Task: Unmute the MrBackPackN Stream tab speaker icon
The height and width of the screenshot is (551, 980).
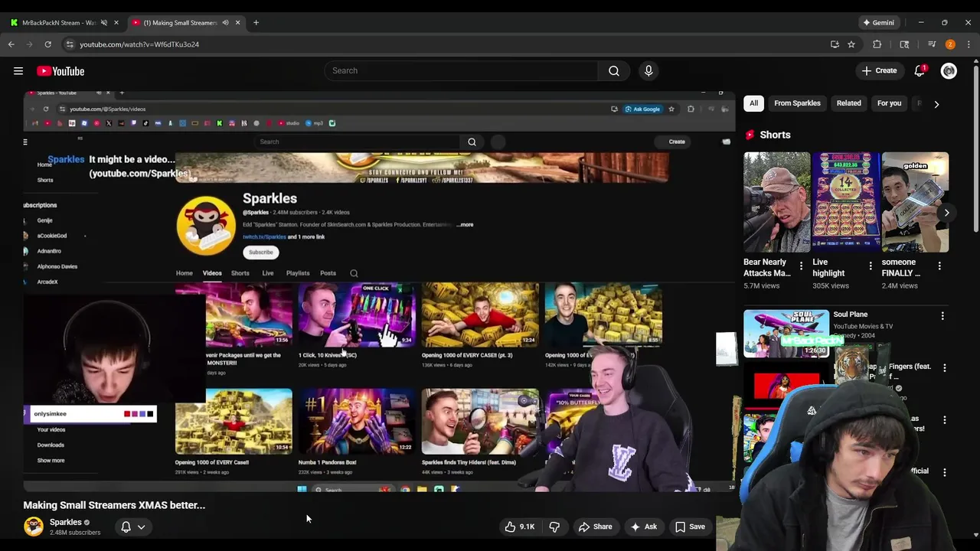Action: coord(104,23)
